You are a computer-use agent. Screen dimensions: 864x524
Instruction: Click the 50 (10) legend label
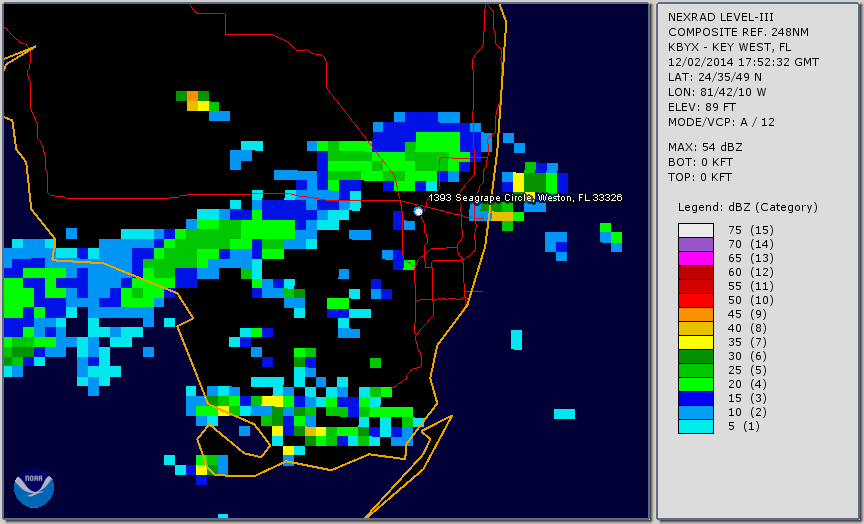(x=750, y=300)
